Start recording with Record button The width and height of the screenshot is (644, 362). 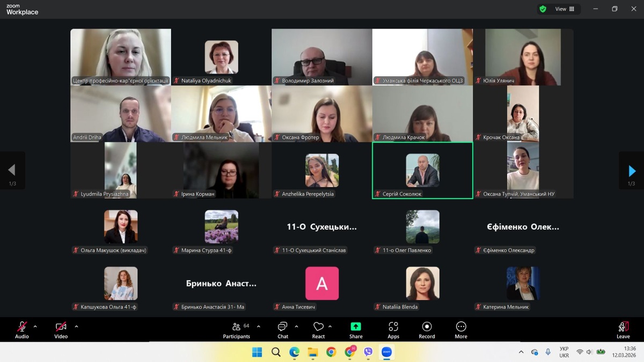427,330
